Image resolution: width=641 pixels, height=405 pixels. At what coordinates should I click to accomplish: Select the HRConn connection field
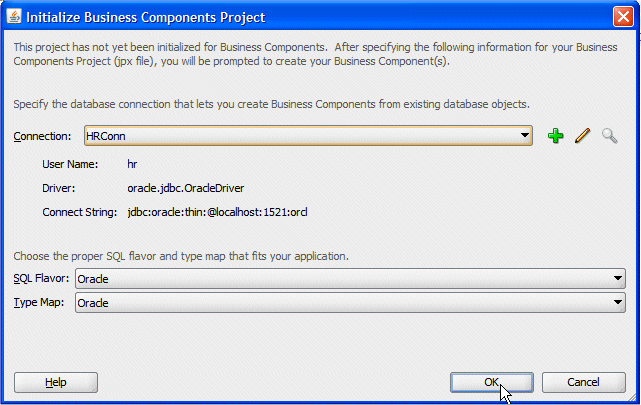pos(308,135)
